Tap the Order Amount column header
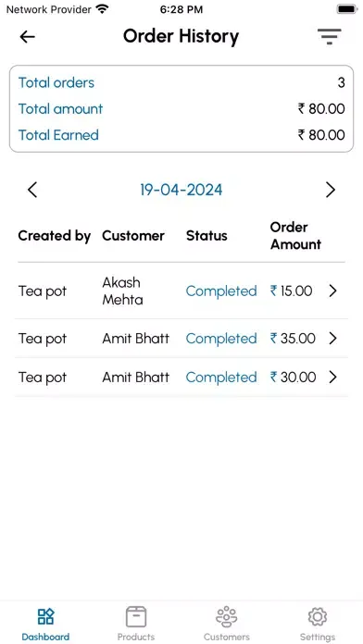Screen dimensions: 363x644 click(295, 236)
